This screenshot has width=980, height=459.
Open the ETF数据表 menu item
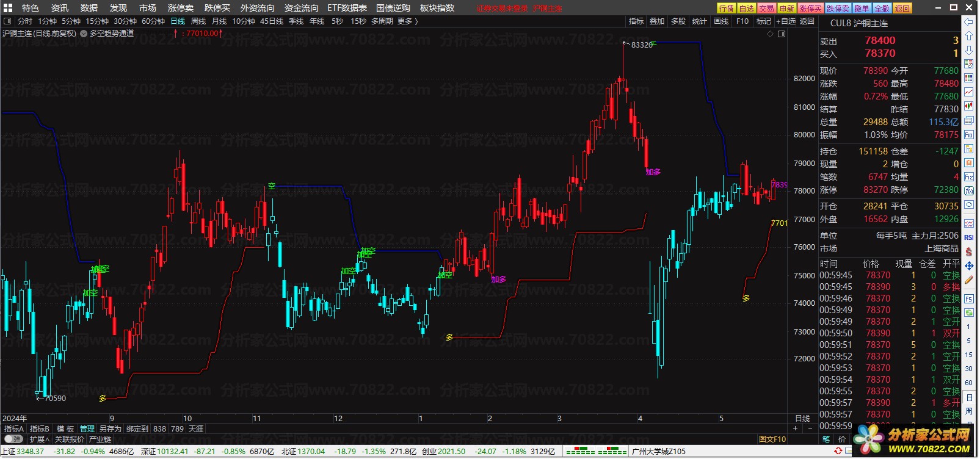pyautogui.click(x=347, y=8)
